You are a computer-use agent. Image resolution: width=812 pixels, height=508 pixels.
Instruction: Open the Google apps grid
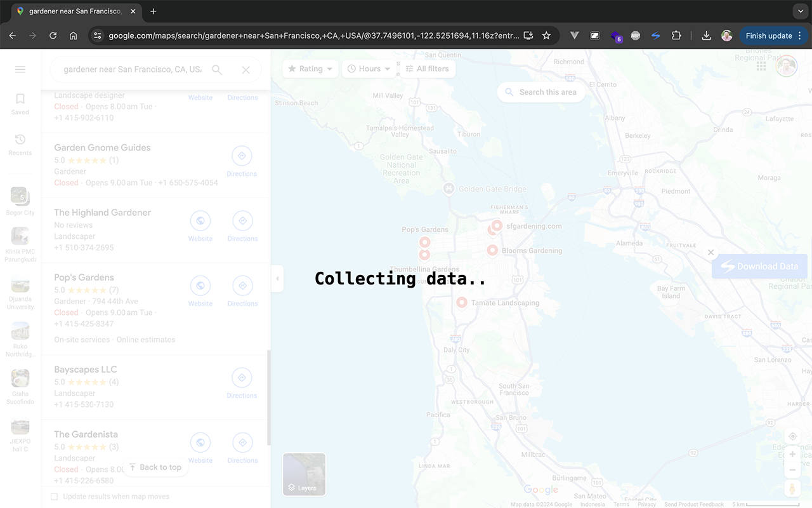[761, 66]
